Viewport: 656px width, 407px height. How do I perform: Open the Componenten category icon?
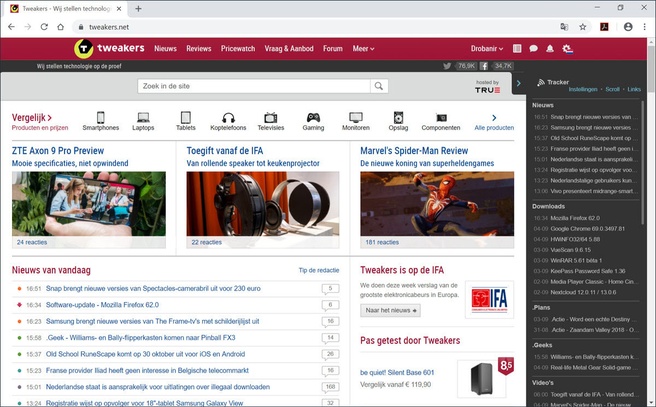pyautogui.click(x=441, y=118)
